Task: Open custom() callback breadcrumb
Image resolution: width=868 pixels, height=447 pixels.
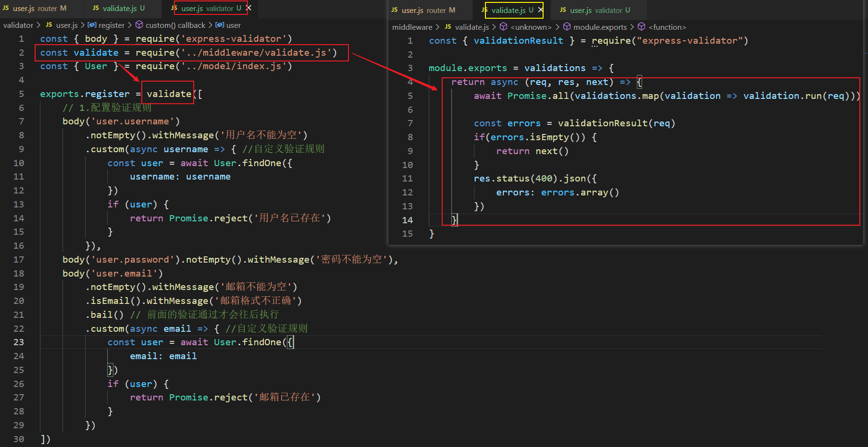Action: (x=175, y=25)
